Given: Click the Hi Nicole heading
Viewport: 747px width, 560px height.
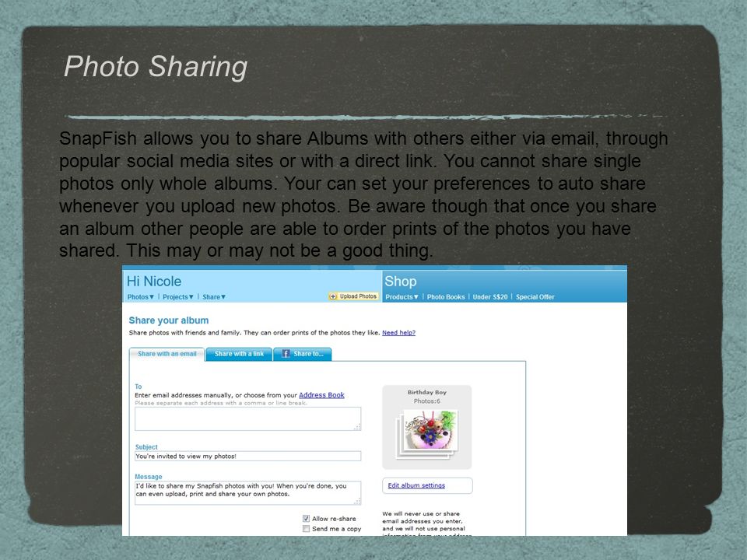Looking at the screenshot, I should 154,282.
